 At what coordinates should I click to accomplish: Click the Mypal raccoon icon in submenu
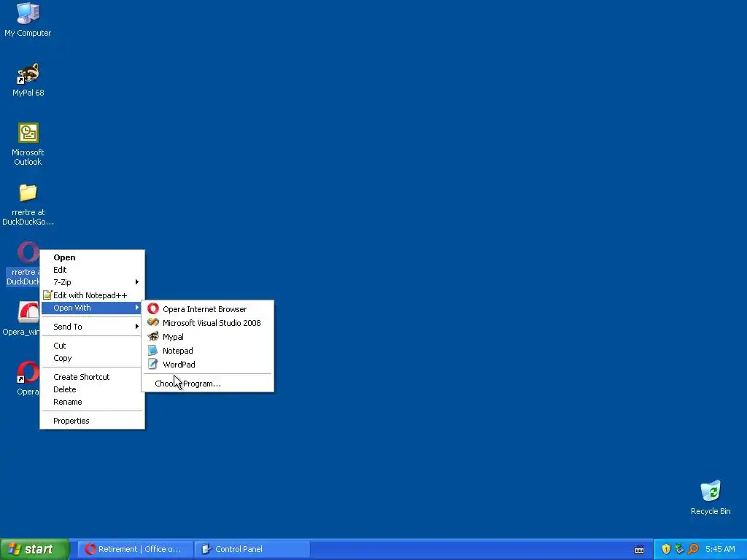pyautogui.click(x=153, y=336)
